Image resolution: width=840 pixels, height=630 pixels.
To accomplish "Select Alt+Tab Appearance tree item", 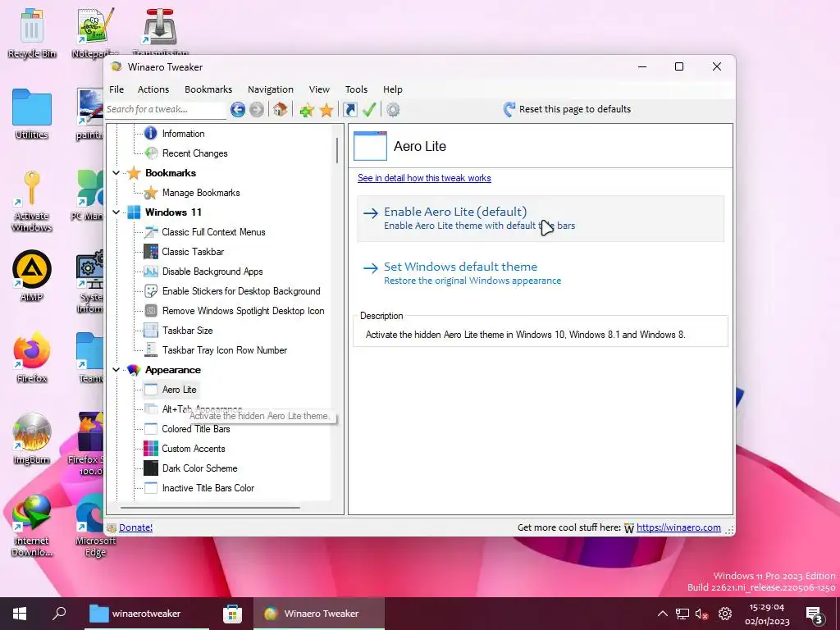I will coord(202,409).
